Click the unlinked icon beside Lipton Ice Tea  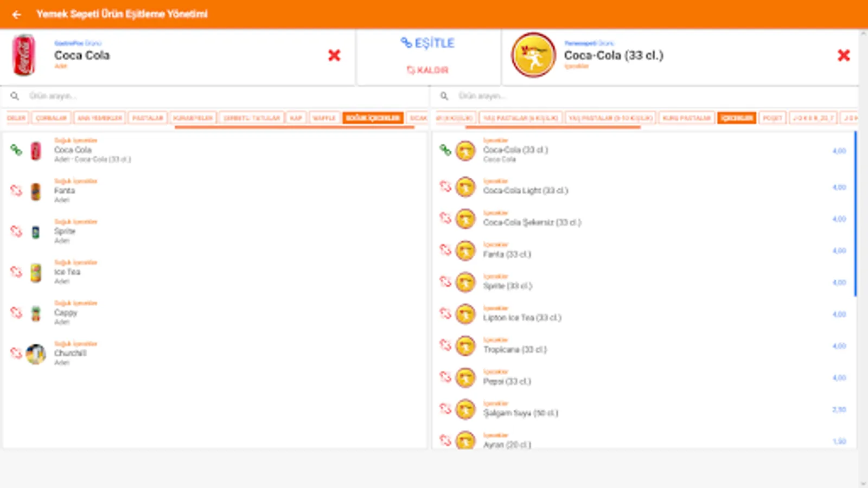click(445, 313)
